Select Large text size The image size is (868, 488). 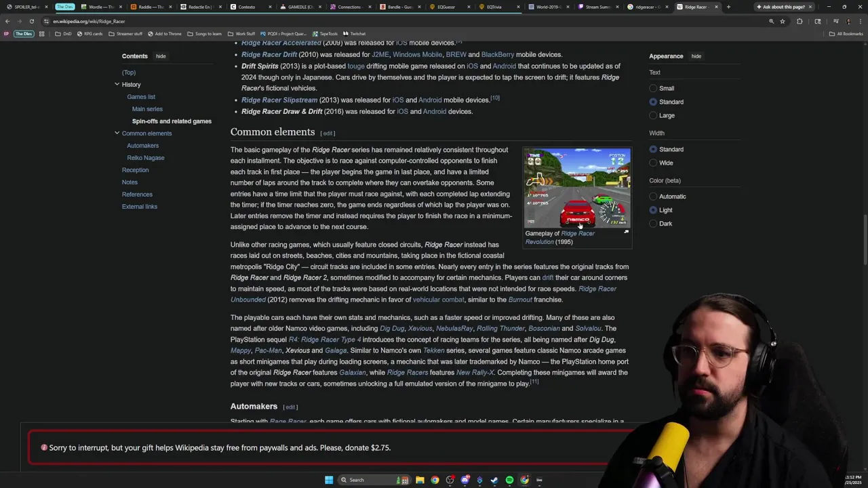point(653,115)
